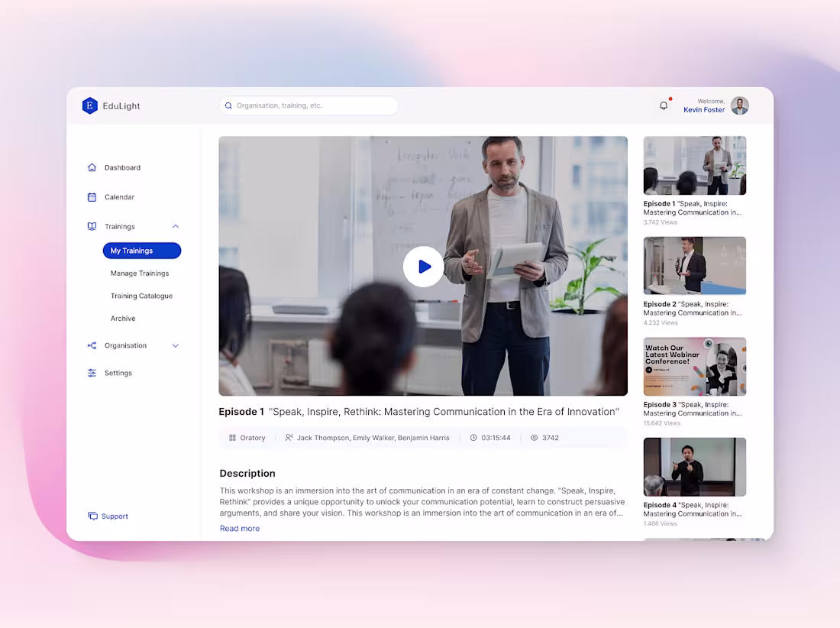Play the Episode 1 video
The height and width of the screenshot is (628, 840).
pyautogui.click(x=423, y=267)
